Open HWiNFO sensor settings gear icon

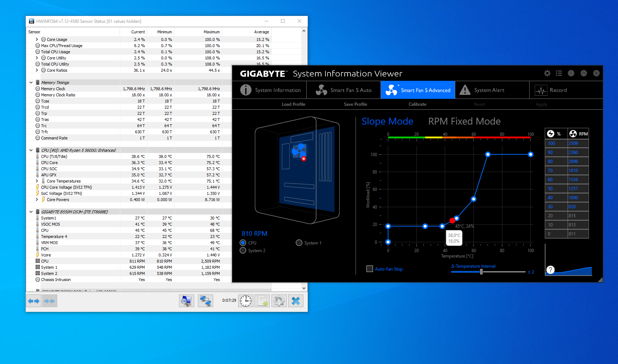[279, 301]
